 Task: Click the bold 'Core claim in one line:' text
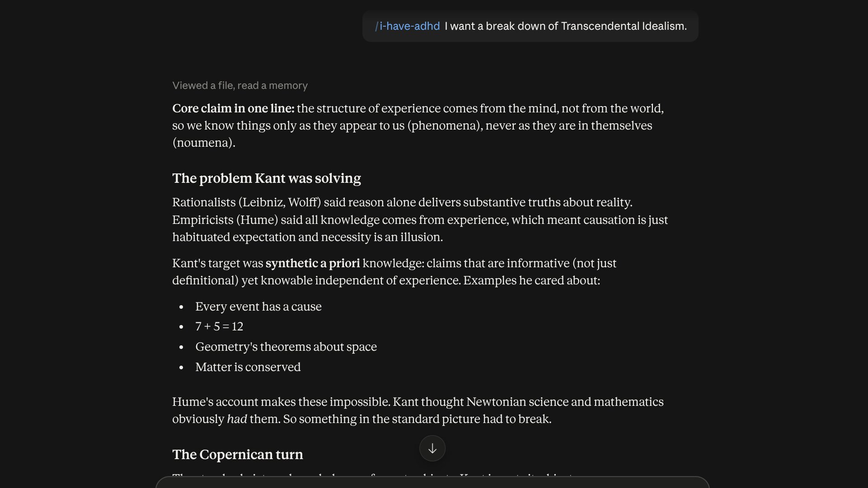(233, 108)
